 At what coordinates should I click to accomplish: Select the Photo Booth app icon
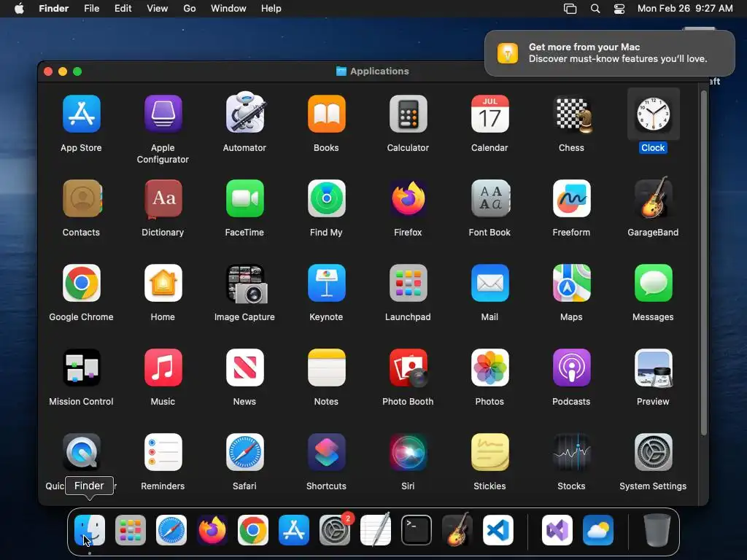[408, 367]
